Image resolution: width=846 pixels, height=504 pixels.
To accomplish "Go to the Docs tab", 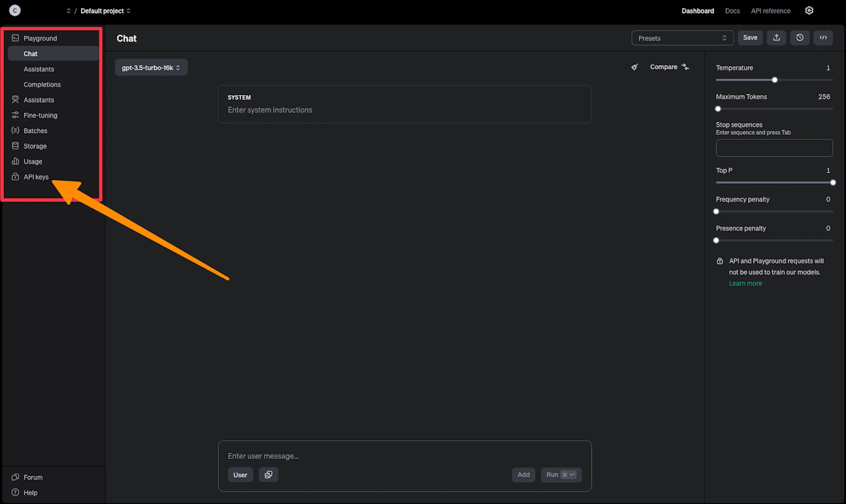I will point(732,11).
